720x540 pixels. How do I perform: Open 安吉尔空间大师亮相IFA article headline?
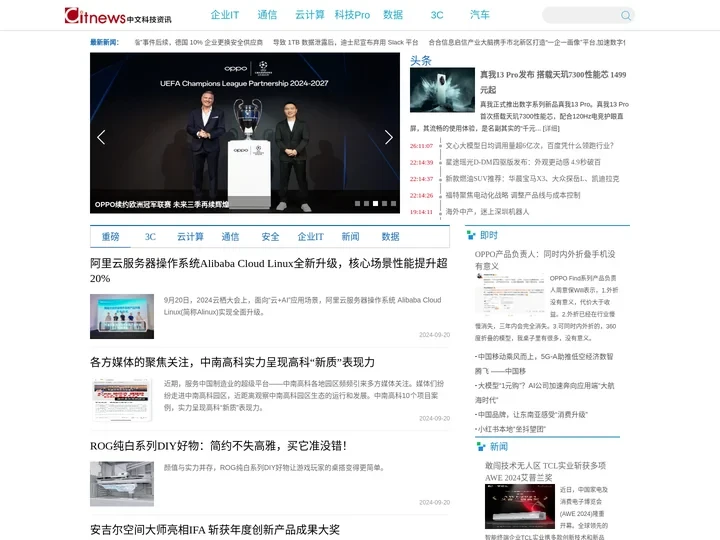[x=215, y=529]
